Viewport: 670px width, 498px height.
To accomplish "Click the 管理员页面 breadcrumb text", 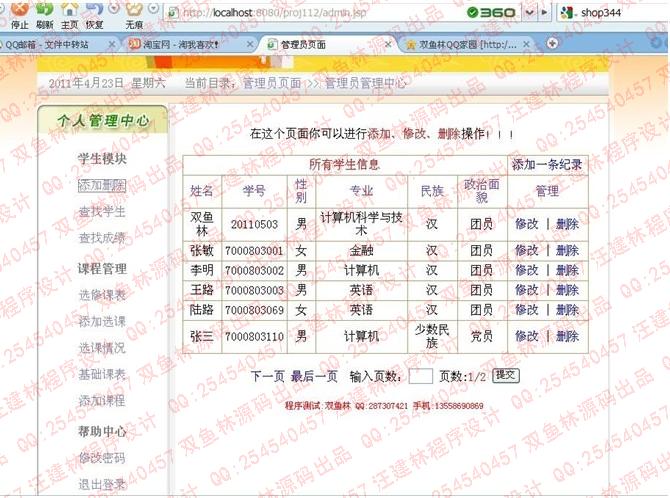I will click(272, 83).
